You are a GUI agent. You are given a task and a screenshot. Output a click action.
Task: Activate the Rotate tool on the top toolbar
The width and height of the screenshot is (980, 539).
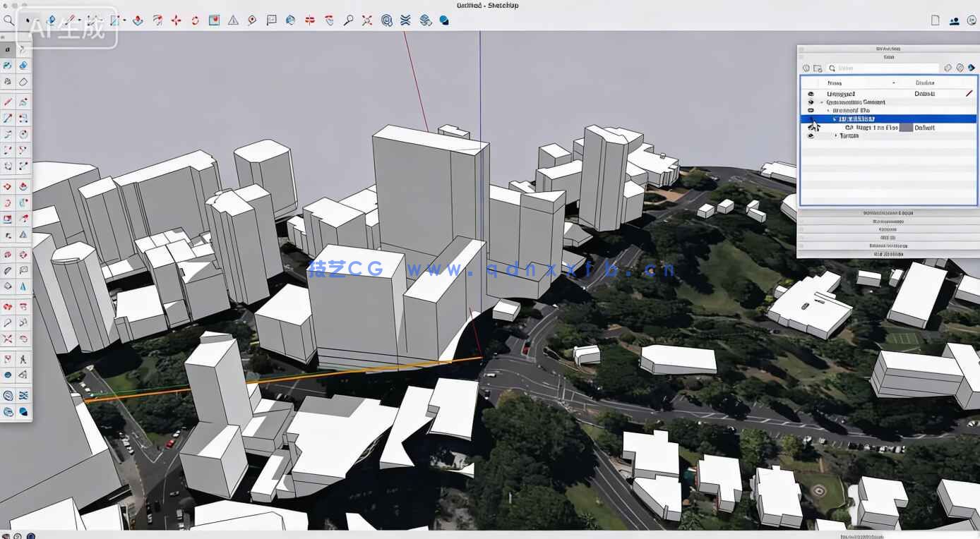click(x=195, y=20)
